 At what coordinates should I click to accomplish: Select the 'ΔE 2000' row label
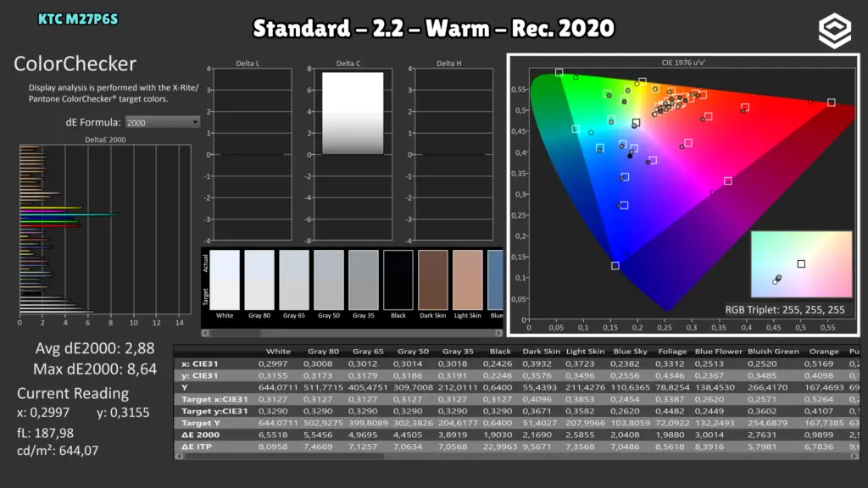pyautogui.click(x=200, y=435)
